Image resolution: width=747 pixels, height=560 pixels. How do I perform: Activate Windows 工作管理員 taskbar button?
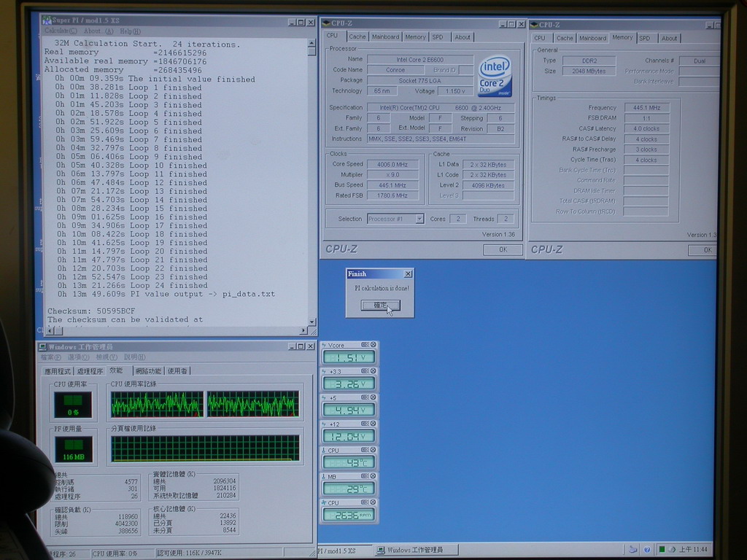(415, 550)
